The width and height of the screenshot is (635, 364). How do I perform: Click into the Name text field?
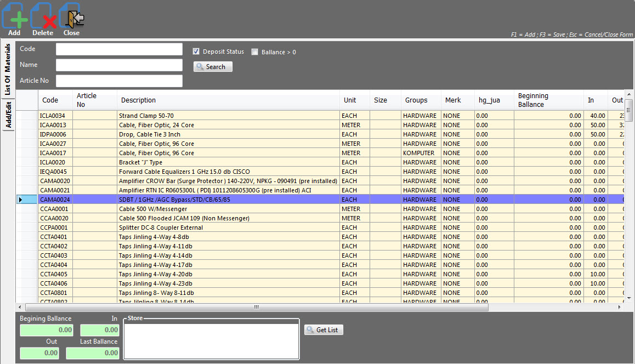pos(119,65)
